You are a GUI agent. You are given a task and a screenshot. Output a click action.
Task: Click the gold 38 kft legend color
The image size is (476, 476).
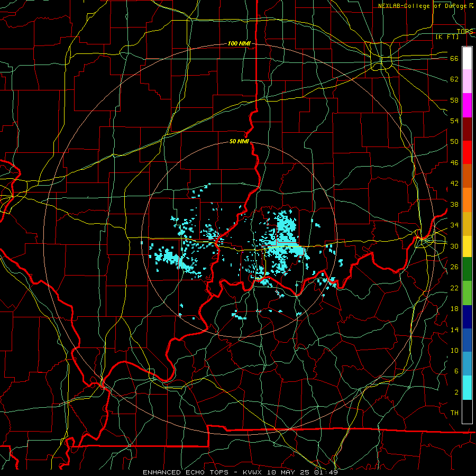point(467,224)
